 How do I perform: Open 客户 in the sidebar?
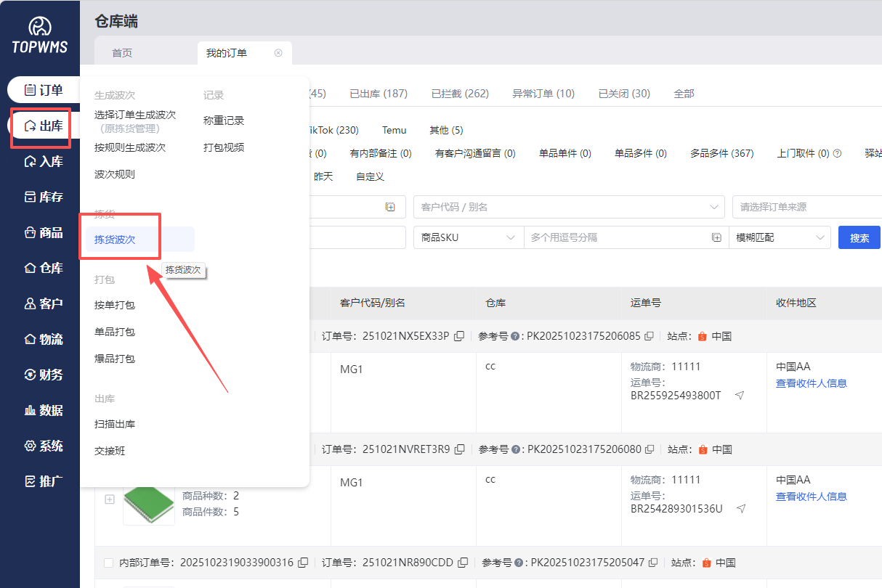(x=44, y=303)
